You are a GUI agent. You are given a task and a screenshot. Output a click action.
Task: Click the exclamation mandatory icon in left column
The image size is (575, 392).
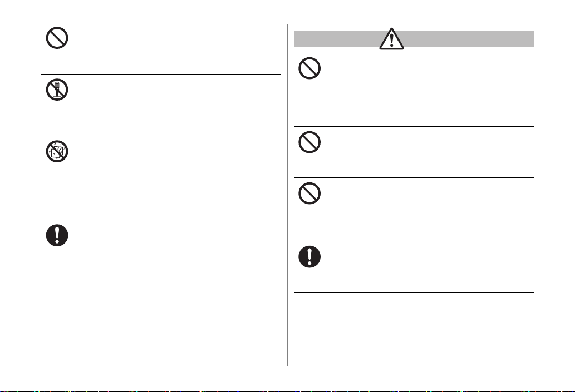point(57,235)
